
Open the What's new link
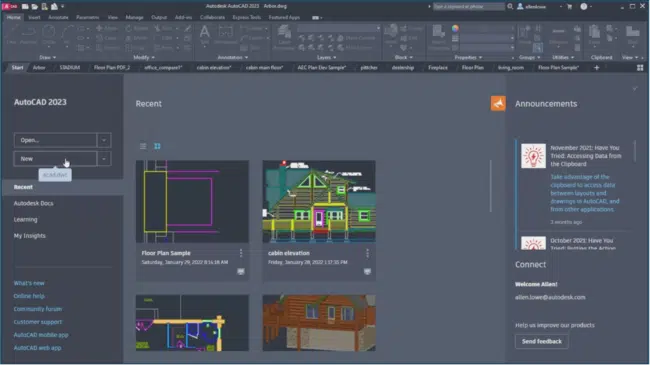[x=29, y=283]
